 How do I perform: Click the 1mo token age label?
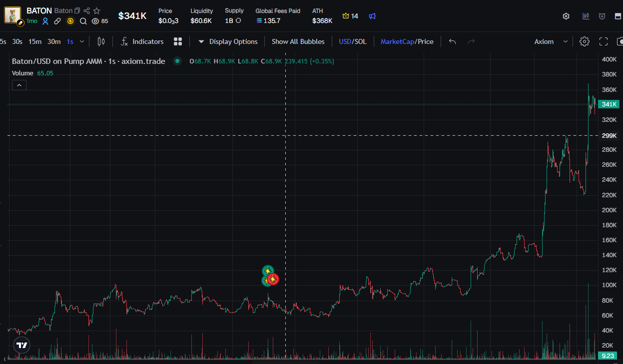click(32, 21)
